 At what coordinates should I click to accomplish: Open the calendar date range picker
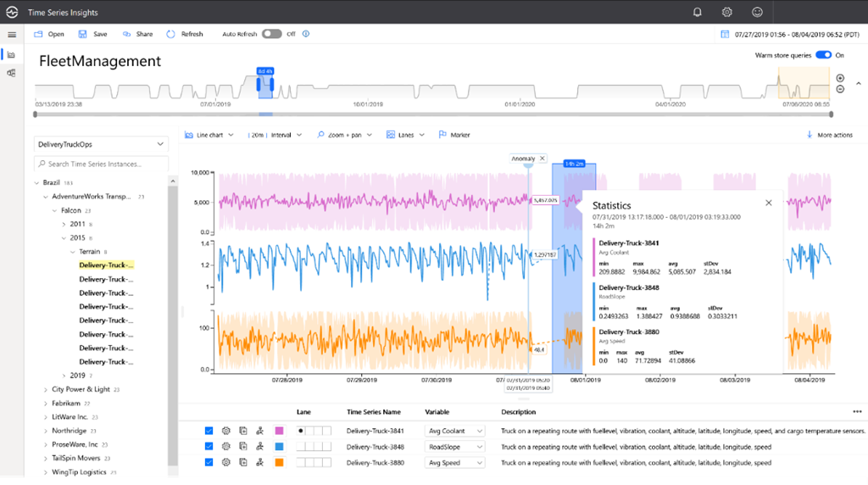click(x=725, y=34)
